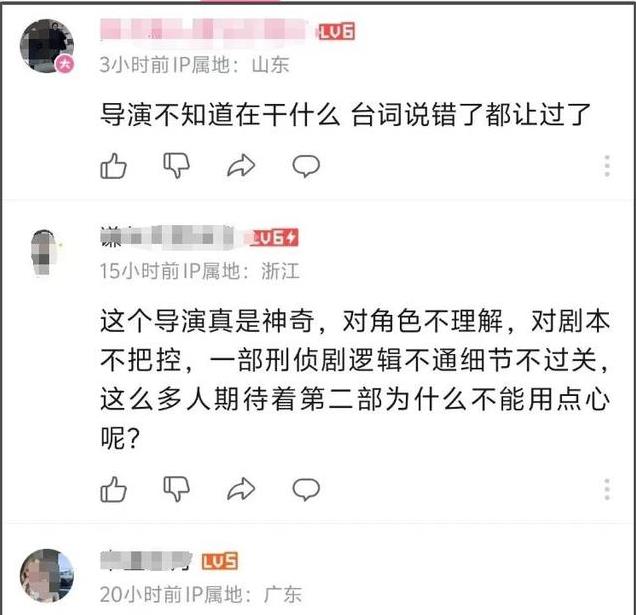Click the LV6 lightning badge on second comment
The image size is (636, 615).
(273, 238)
